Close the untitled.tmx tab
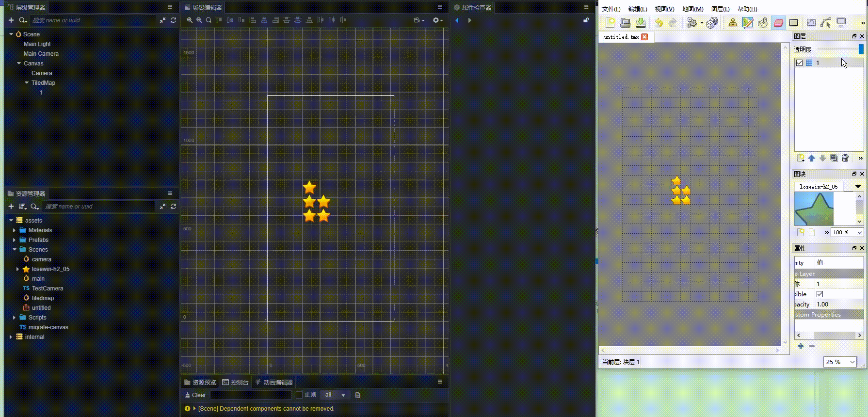Viewport: 868px width, 417px height. point(644,37)
